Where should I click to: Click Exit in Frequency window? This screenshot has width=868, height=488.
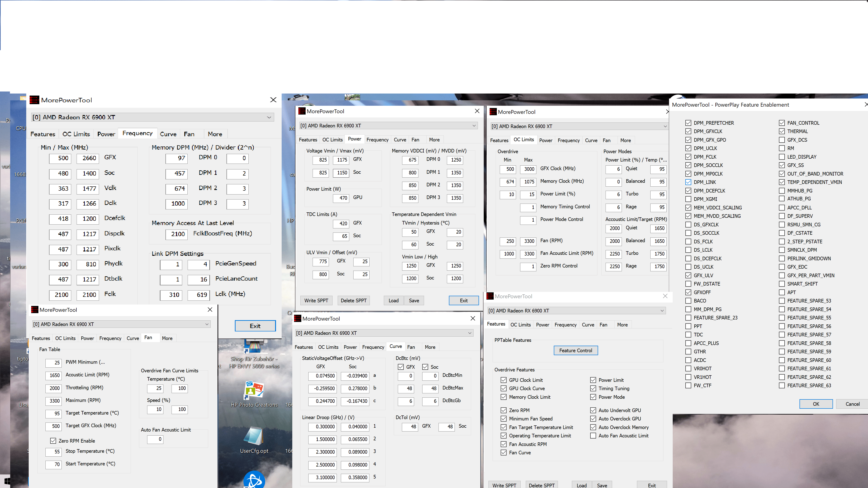pyautogui.click(x=255, y=326)
